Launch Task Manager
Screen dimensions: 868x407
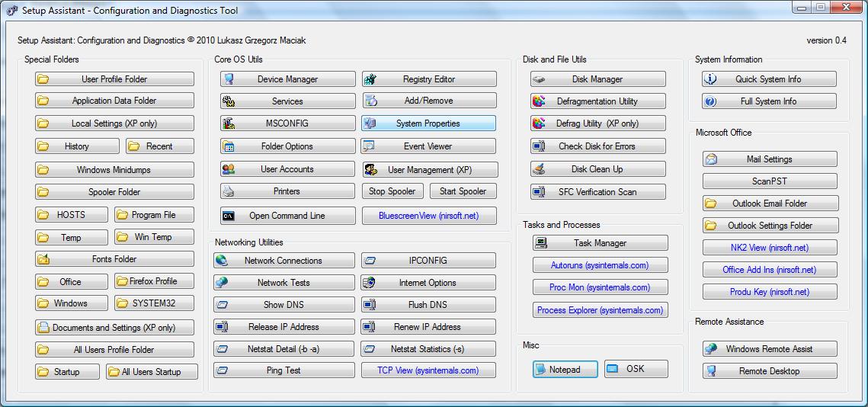point(600,243)
